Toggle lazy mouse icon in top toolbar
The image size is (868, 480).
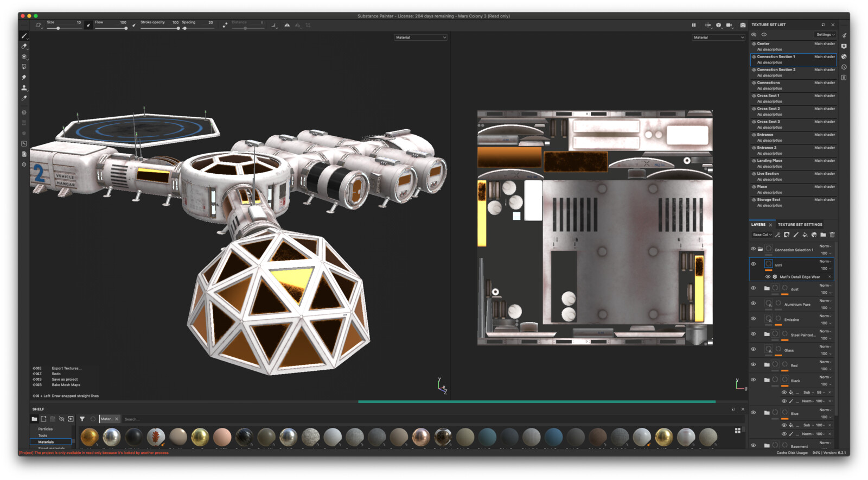225,25
